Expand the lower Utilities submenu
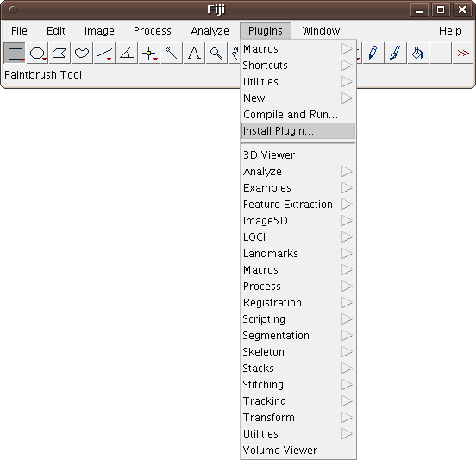This screenshot has width=476, height=460. click(298, 434)
